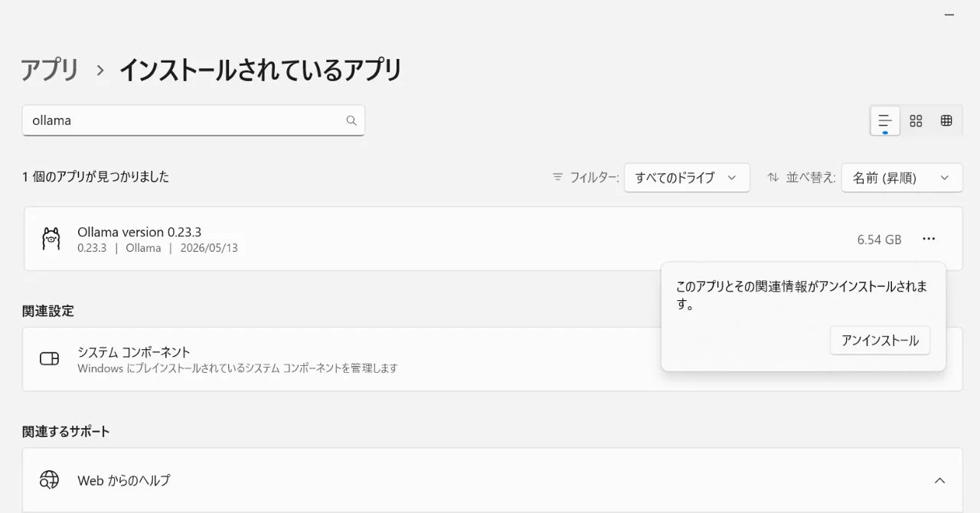Image resolution: width=980 pixels, height=513 pixels.
Task: Click the Web help globe icon
Action: pyautogui.click(x=49, y=480)
